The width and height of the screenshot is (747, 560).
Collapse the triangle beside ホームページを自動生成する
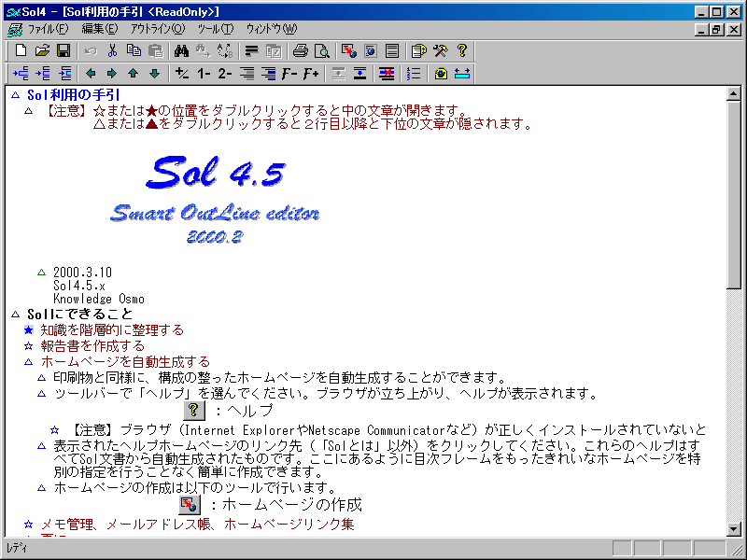[x=29, y=362]
